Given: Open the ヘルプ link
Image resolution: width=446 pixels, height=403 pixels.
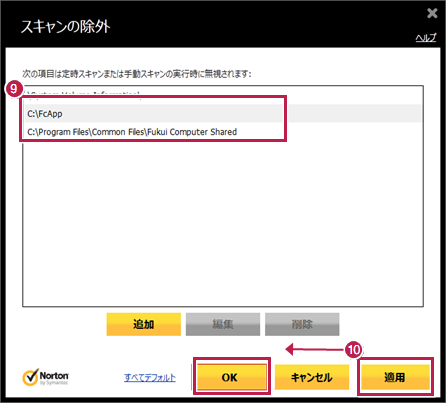Looking at the screenshot, I should (426, 38).
